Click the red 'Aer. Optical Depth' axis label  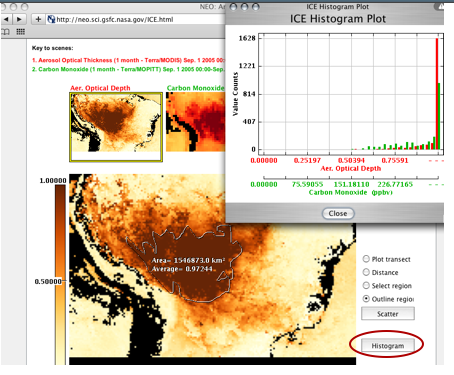click(x=351, y=168)
